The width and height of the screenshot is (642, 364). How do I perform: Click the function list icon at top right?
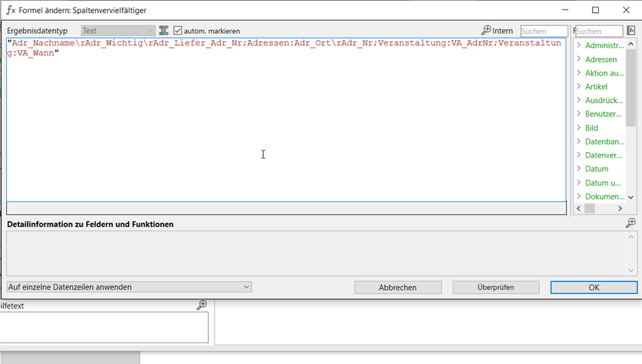coord(631,30)
